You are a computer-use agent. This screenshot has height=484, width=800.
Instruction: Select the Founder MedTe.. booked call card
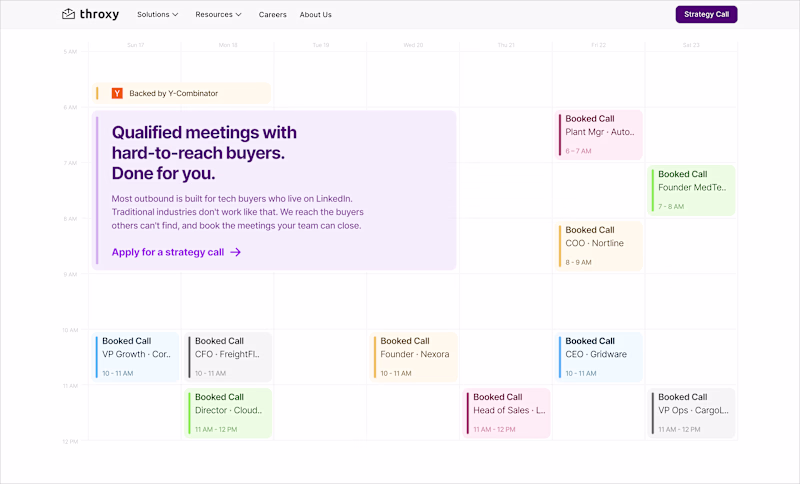coord(691,190)
